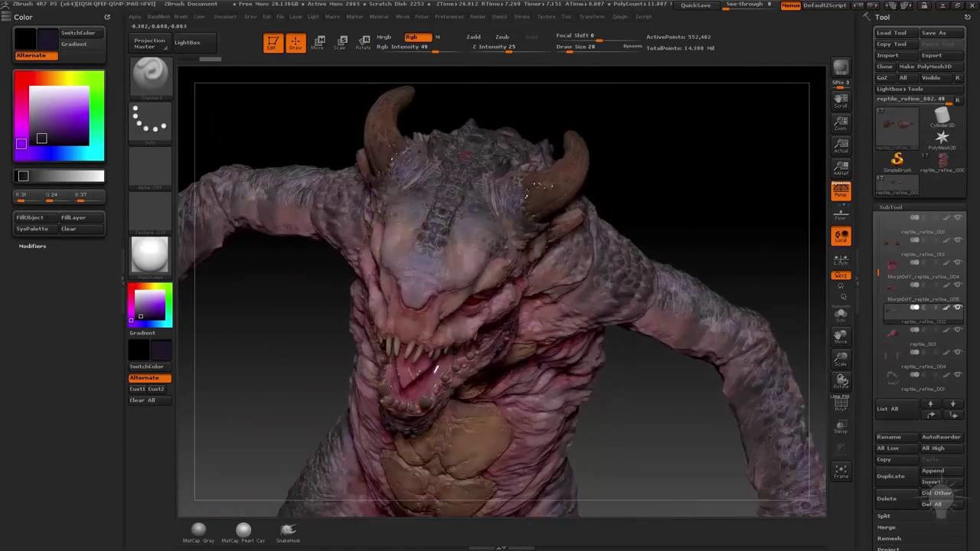Select the SimpleBrush tool
Image resolution: width=980 pixels, height=551 pixels.
[x=897, y=158]
